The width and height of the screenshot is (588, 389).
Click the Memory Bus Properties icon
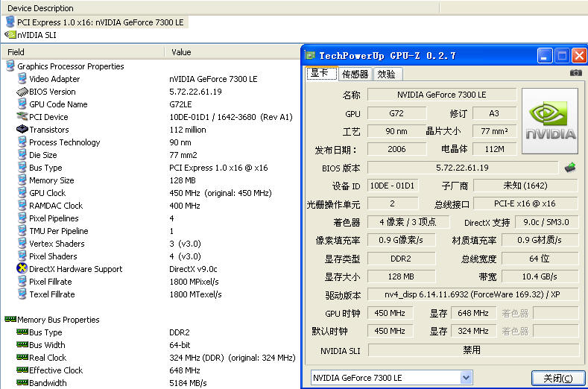pyautogui.click(x=10, y=319)
